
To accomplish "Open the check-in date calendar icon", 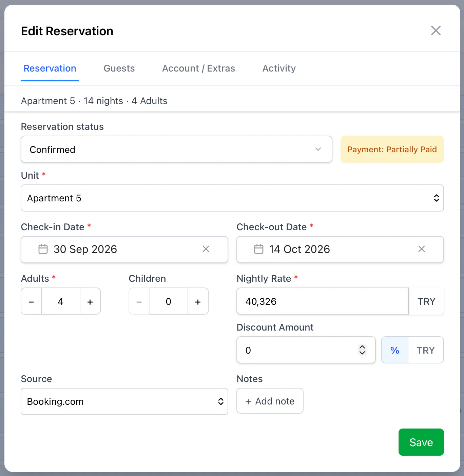I will click(43, 249).
